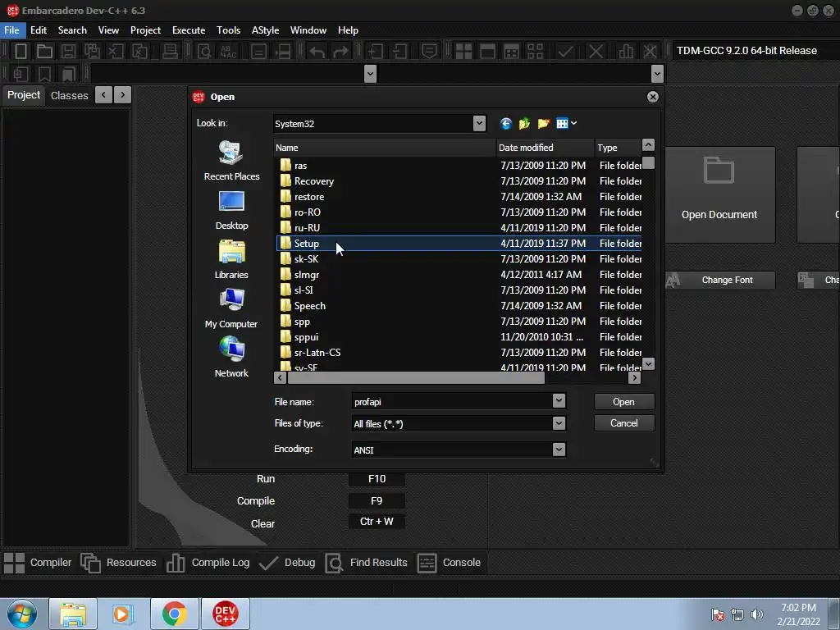
Task: Click the create new folder icon in dialog
Action: point(543,124)
